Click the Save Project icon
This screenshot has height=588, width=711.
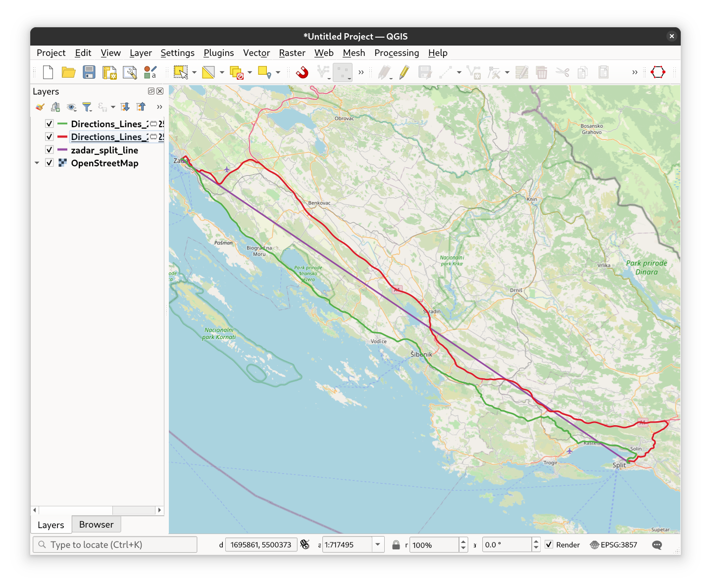pos(89,72)
